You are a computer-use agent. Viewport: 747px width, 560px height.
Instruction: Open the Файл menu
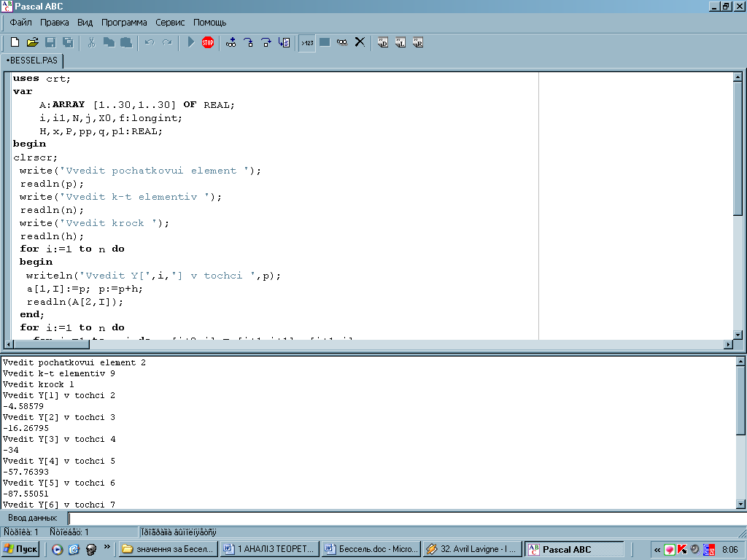tap(20, 23)
